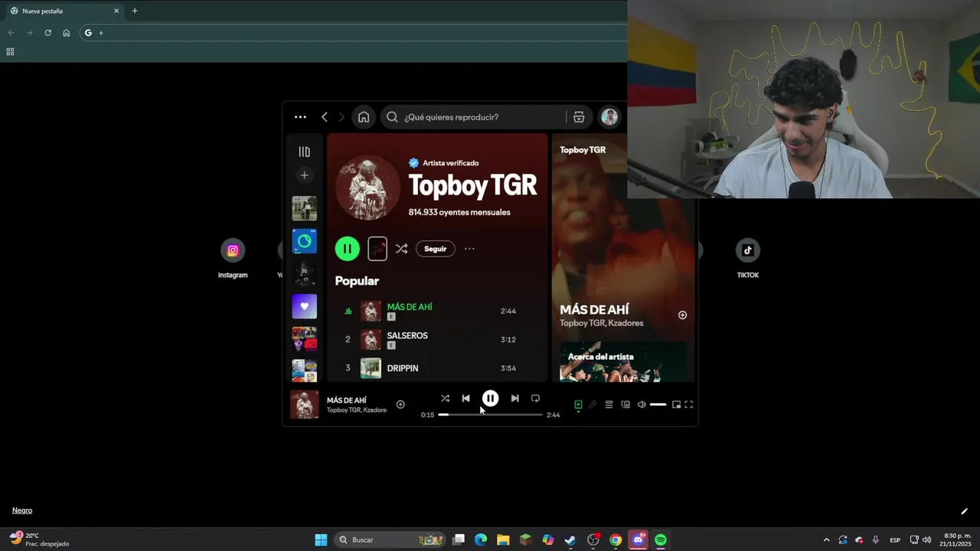980x551 pixels.
Task: Click now playing album cover in player bar
Action: [304, 405]
